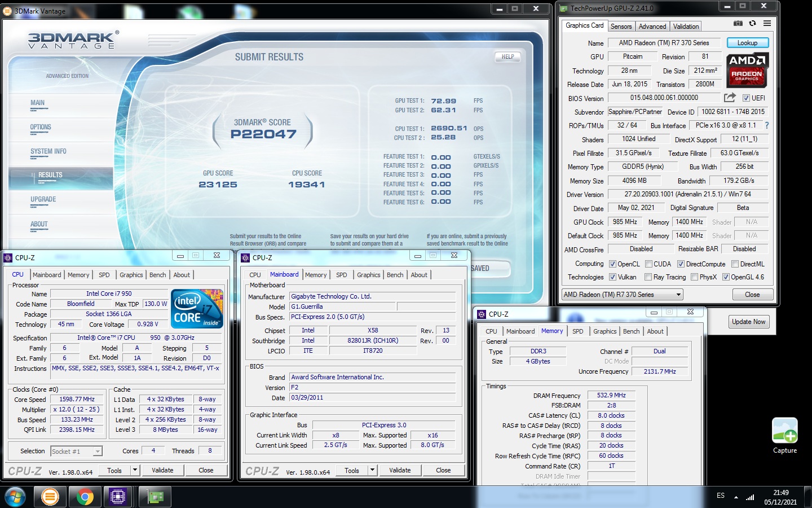Click the Update Now button
This screenshot has width=812, height=508.
click(748, 322)
